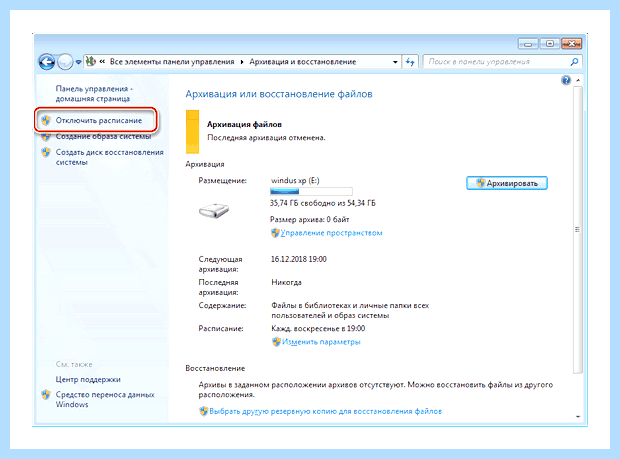Open 'Средство переноса данных Windows' link
This screenshot has width=620, height=459.
105,399
